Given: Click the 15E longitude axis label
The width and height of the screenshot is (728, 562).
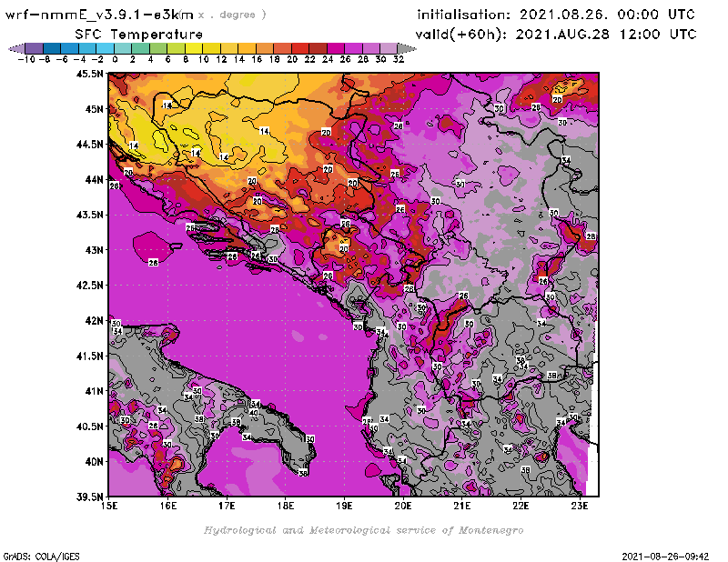Looking at the screenshot, I should tap(109, 506).
